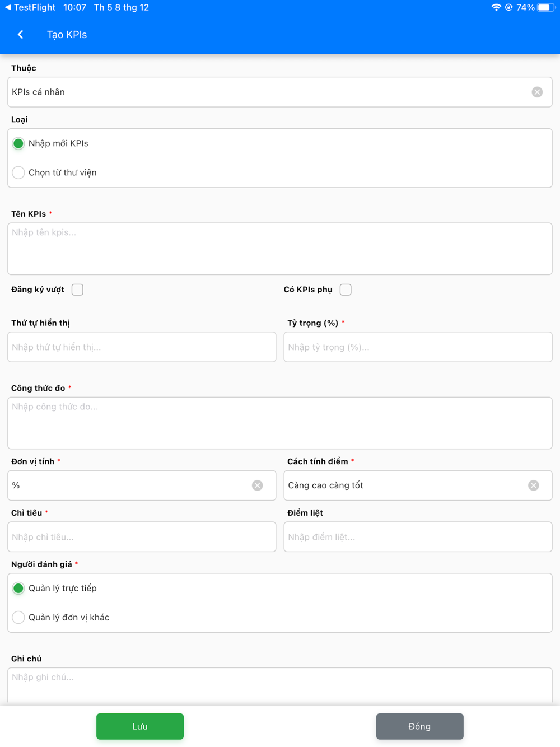
Task: Clear the Đơn vị tính value
Action: coord(257,485)
